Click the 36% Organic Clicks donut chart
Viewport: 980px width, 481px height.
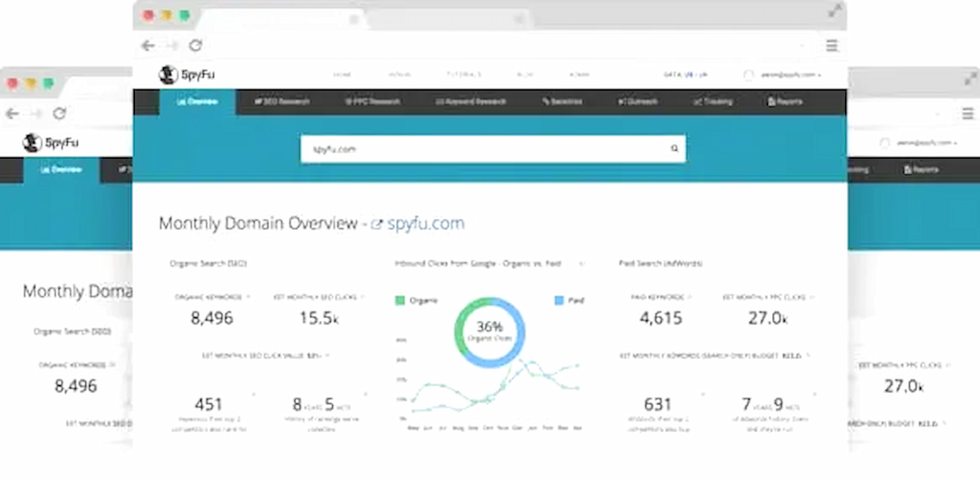[x=490, y=332]
